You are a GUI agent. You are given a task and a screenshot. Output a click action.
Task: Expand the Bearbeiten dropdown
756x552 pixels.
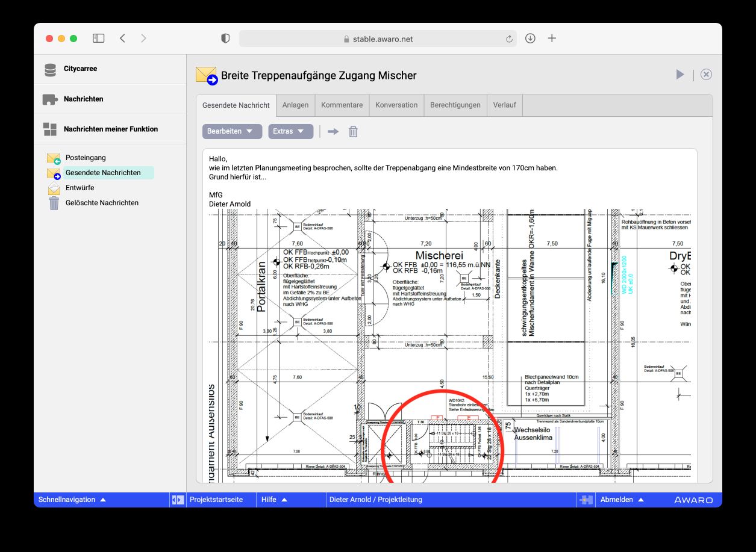[232, 131]
